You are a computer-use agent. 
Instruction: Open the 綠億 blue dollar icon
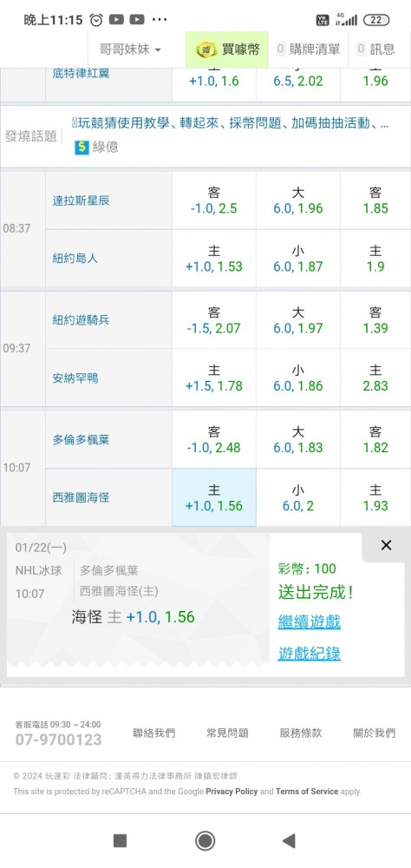[82, 148]
